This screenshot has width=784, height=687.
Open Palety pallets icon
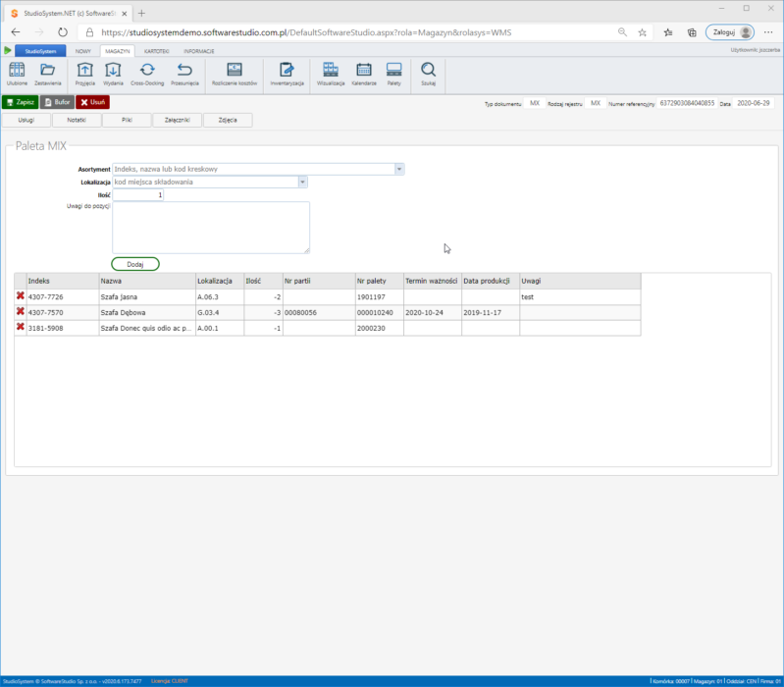394,74
